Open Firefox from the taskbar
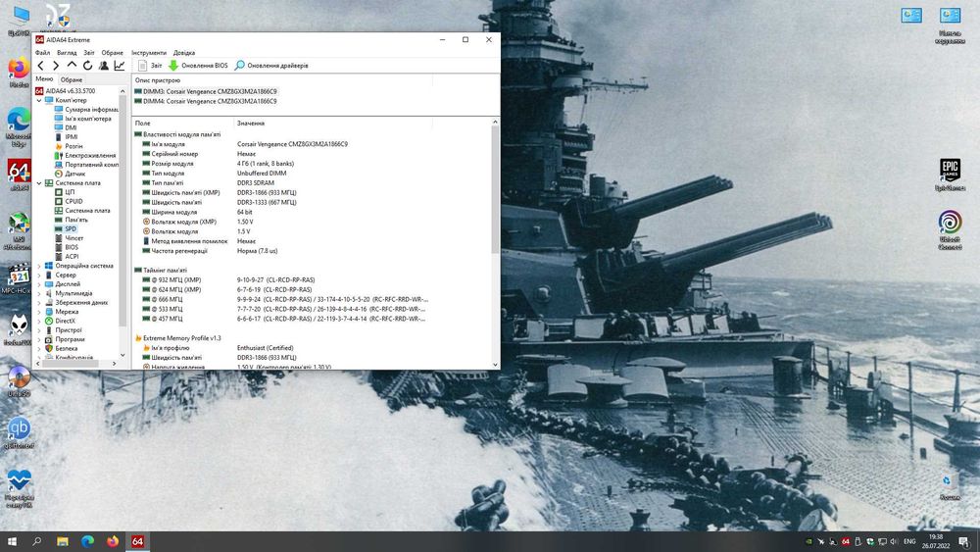The image size is (980, 552). point(113,541)
